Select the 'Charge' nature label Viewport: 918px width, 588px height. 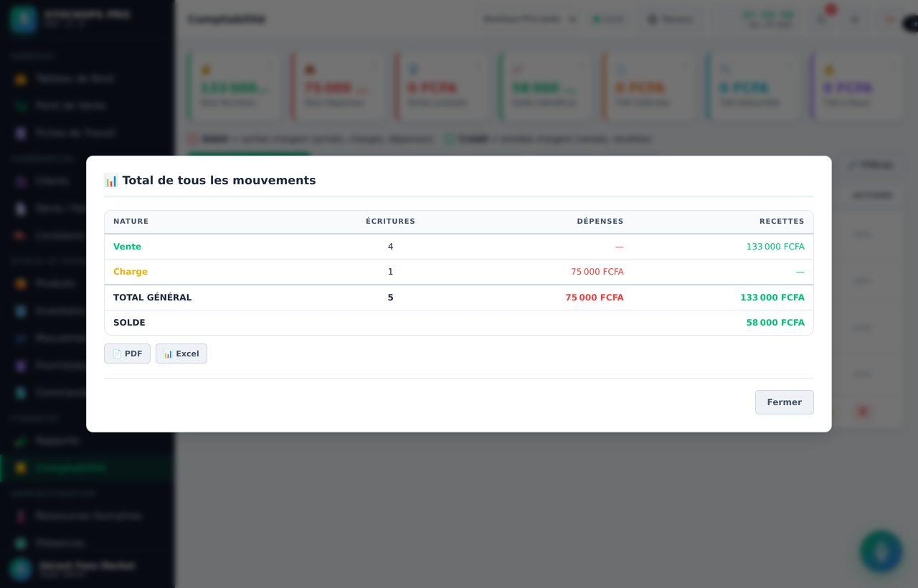click(131, 272)
